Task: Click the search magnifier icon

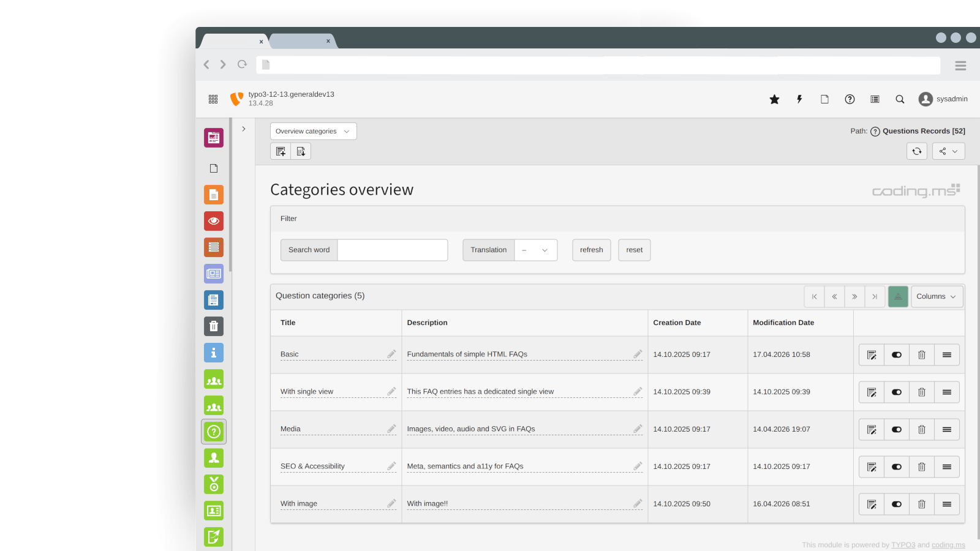Action: (900, 99)
